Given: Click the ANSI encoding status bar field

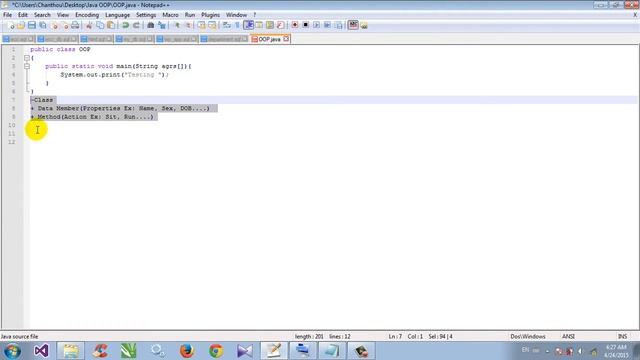Looking at the screenshot, I should 568,337.
